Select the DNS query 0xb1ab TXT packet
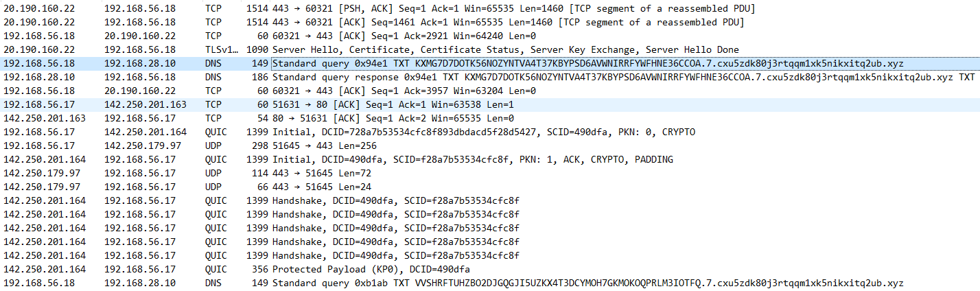This screenshot has width=980, height=291. (490, 283)
